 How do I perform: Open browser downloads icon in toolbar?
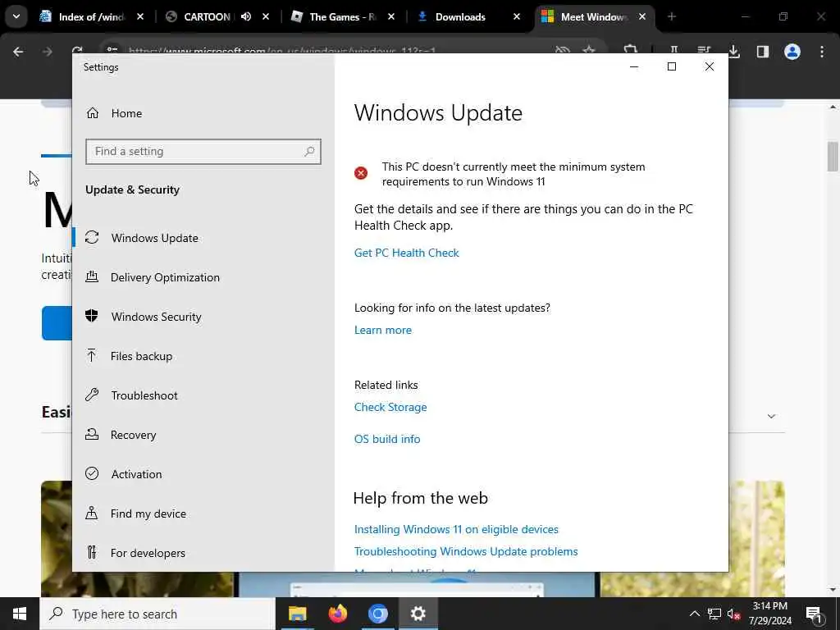tap(734, 52)
